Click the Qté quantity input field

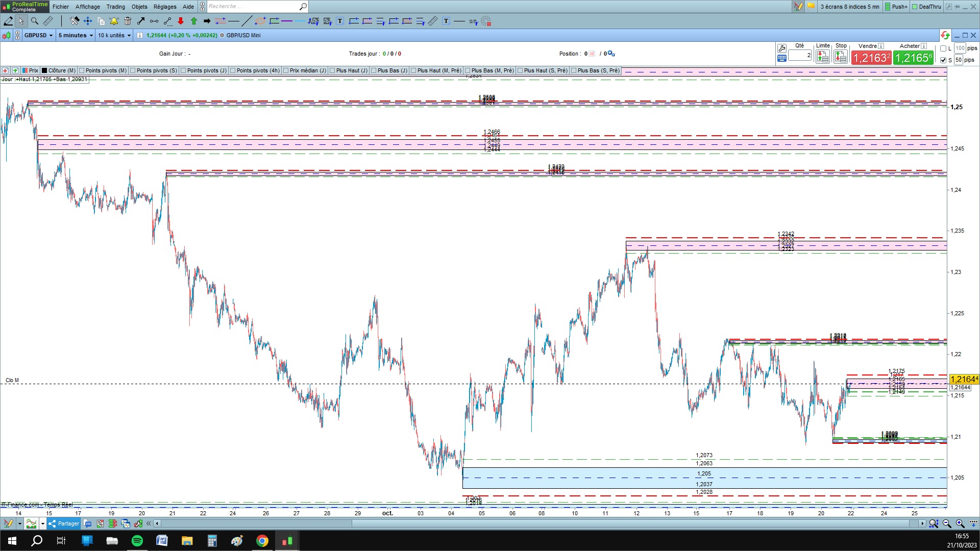coord(799,55)
